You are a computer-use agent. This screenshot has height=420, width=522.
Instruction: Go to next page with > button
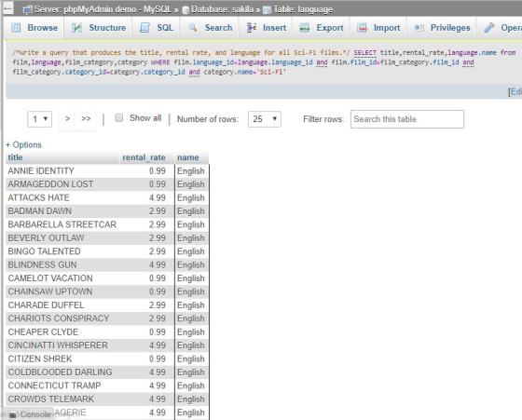point(67,118)
